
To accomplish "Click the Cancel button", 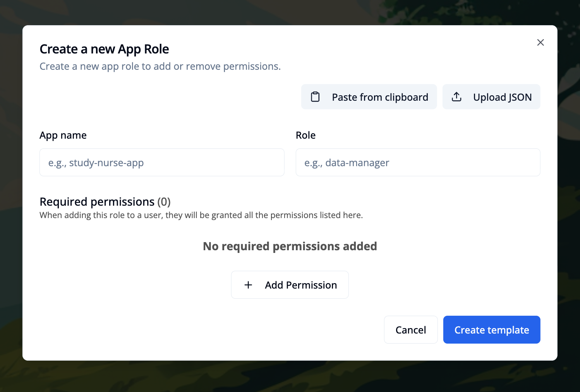I will point(410,330).
